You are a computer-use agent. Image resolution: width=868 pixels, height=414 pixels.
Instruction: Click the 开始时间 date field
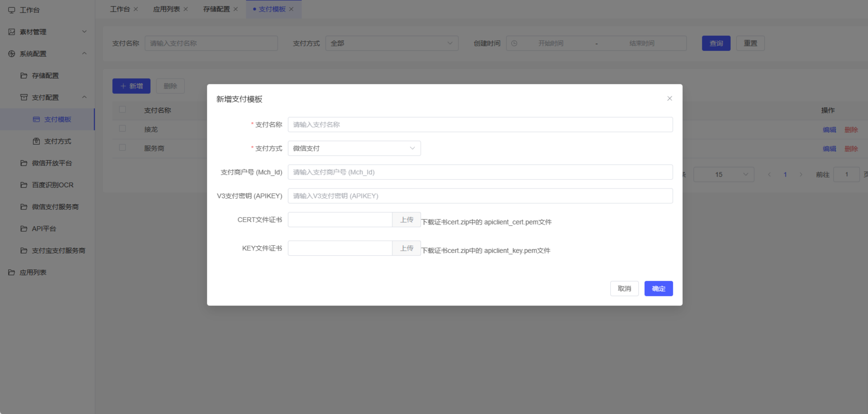pyautogui.click(x=551, y=43)
